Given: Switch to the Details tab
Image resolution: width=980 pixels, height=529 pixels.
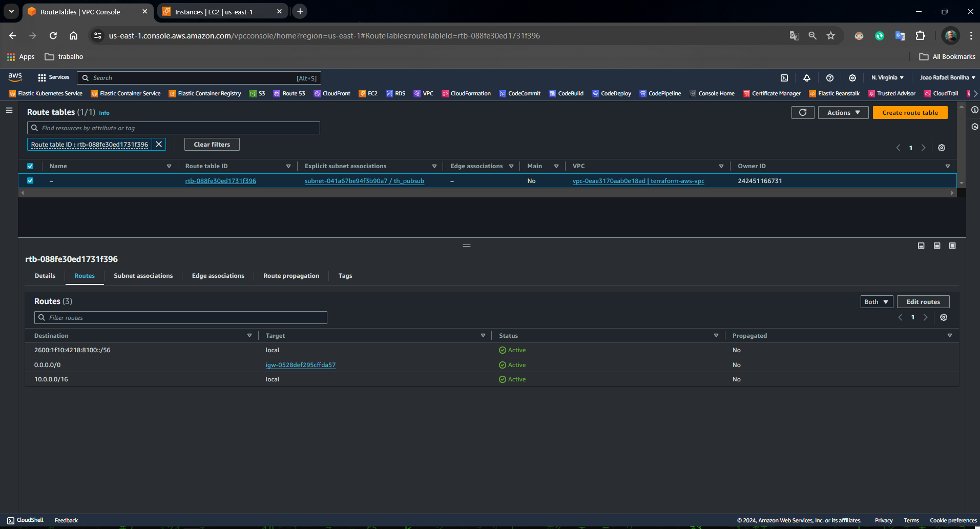Looking at the screenshot, I should pos(45,276).
